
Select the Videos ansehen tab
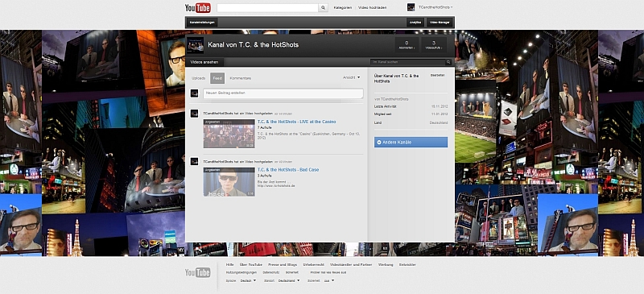pyautogui.click(x=204, y=62)
